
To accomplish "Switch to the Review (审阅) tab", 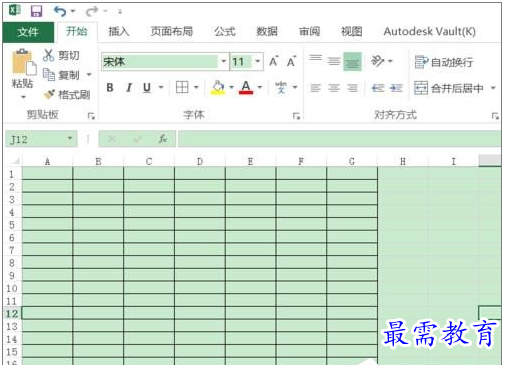I will 309,32.
